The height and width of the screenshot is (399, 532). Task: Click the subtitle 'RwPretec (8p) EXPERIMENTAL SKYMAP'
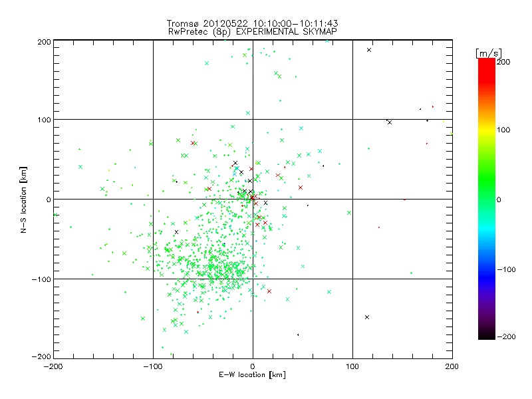pyautogui.click(x=252, y=32)
